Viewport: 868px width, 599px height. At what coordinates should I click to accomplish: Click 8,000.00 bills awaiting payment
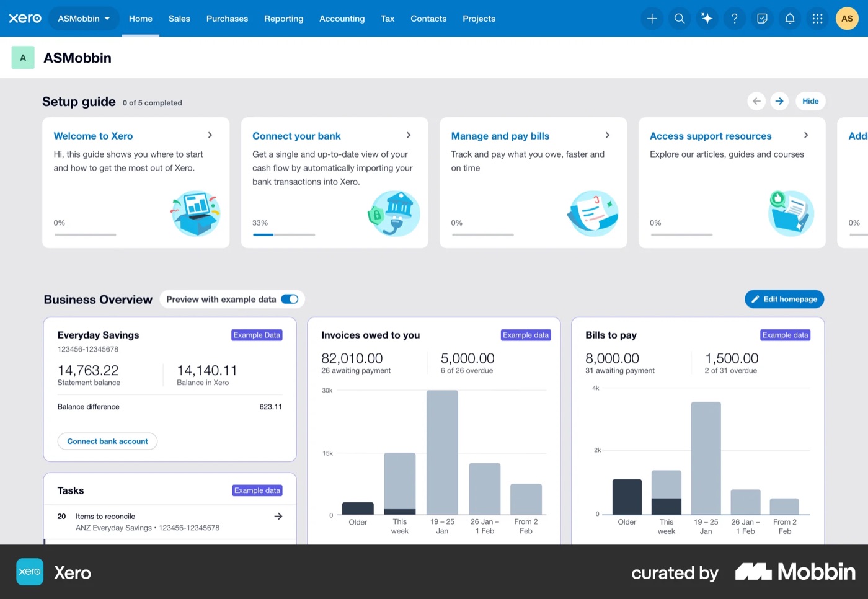(612, 358)
